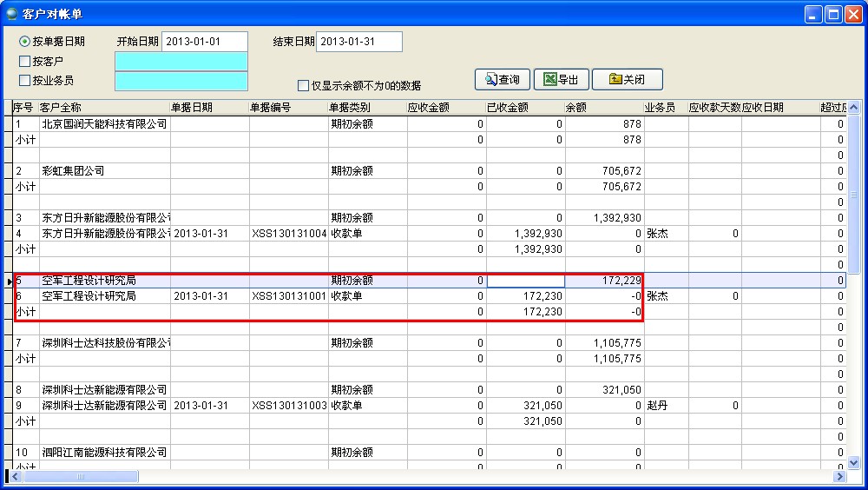Click the 结束日期 date field
868x490 pixels.
pos(359,42)
